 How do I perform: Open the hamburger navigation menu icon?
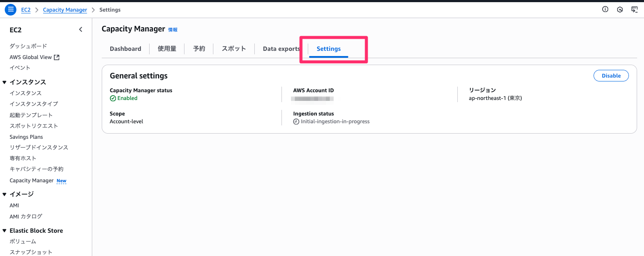pyautogui.click(x=10, y=9)
